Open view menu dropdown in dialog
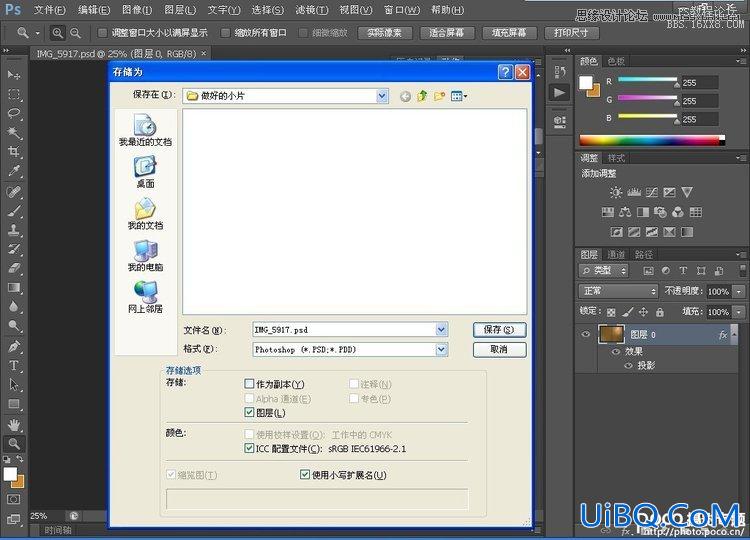This screenshot has width=750, height=540. pos(459,96)
